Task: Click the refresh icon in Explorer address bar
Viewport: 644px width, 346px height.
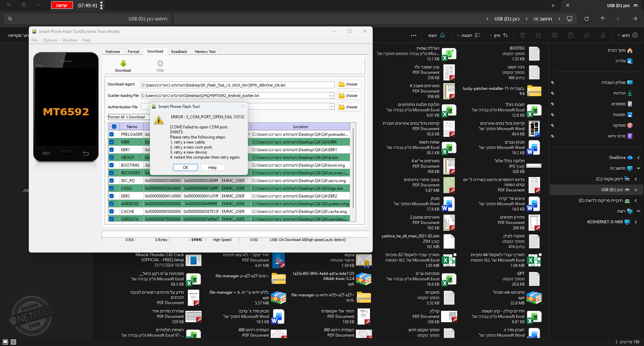Action: (586, 19)
